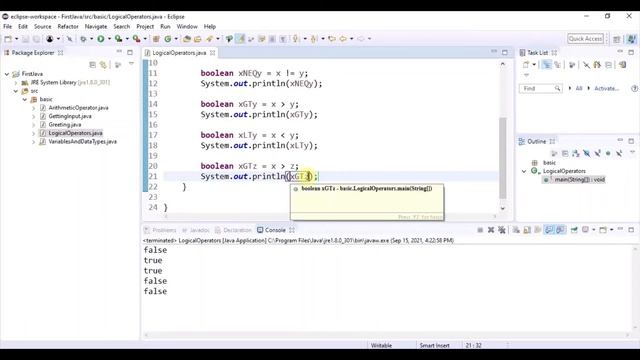Toggle Scheduled view in Task List
Viewport: 640px width, 360px height.
point(557,64)
